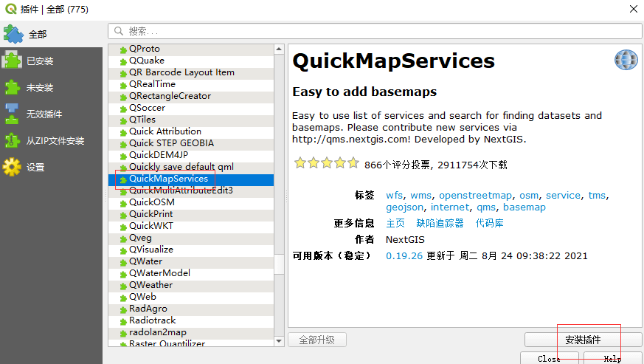644x364 pixels.
Task: Click the Close button
Action: (549, 358)
